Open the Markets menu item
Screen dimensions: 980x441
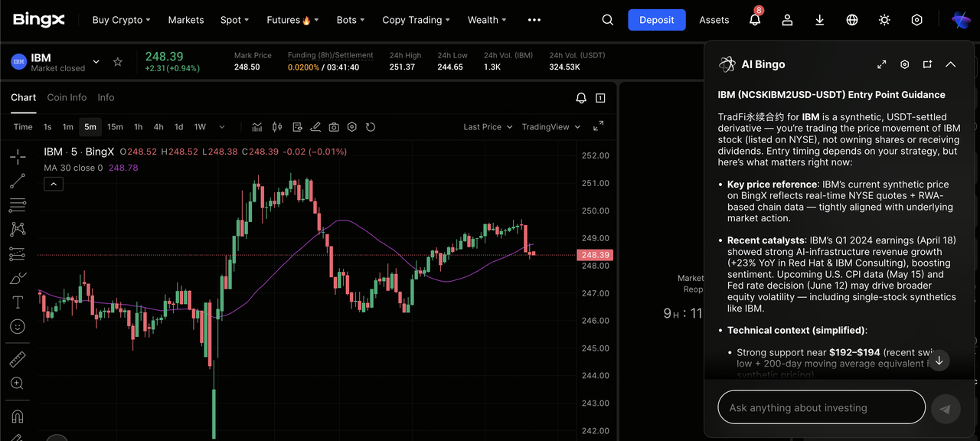186,20
